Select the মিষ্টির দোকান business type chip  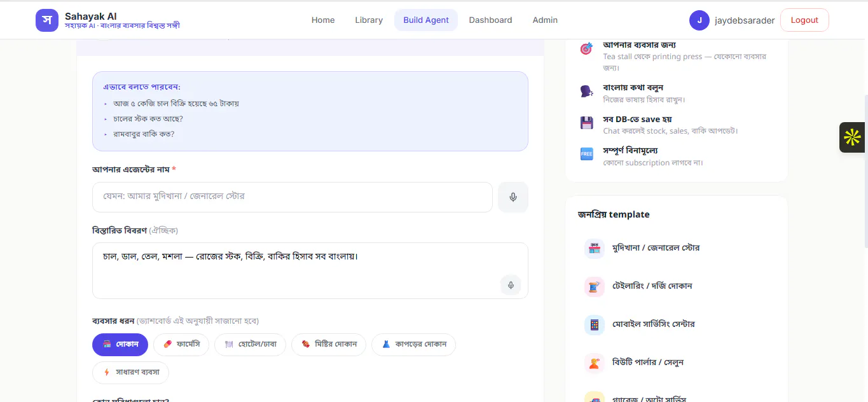(329, 345)
